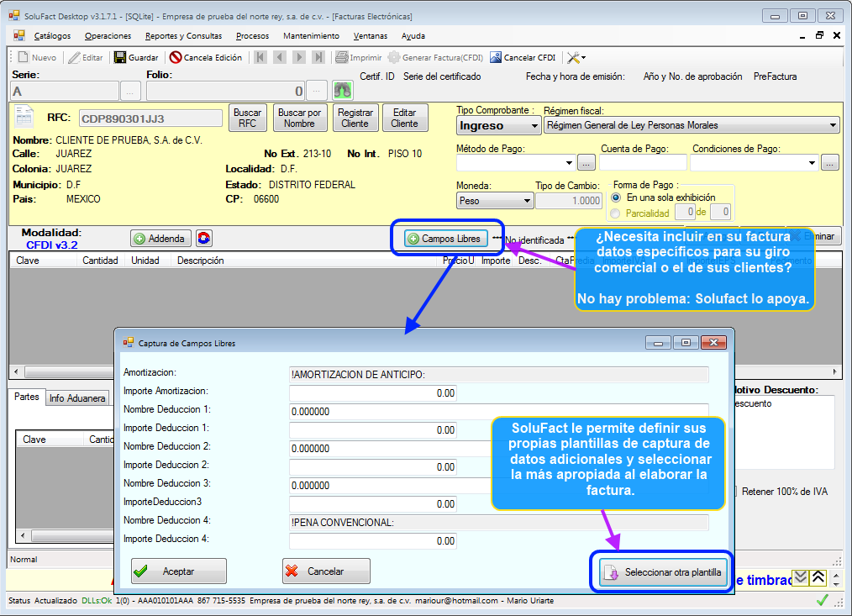The image size is (852, 616).
Task: Click the SoluFact app icon in the menu bar
Action: click(19, 35)
